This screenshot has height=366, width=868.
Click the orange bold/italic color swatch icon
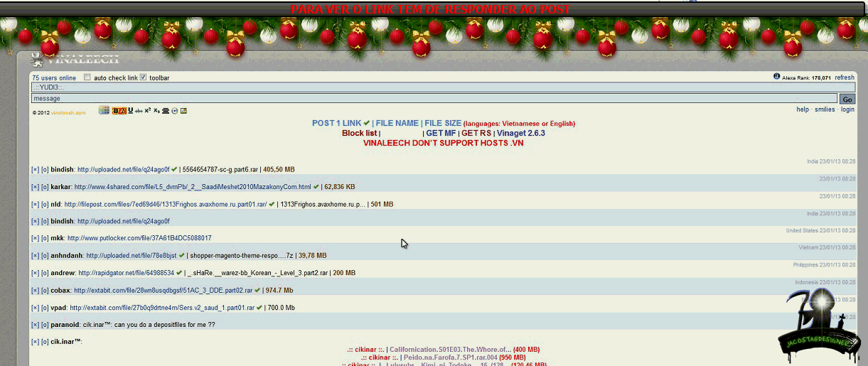pos(119,111)
